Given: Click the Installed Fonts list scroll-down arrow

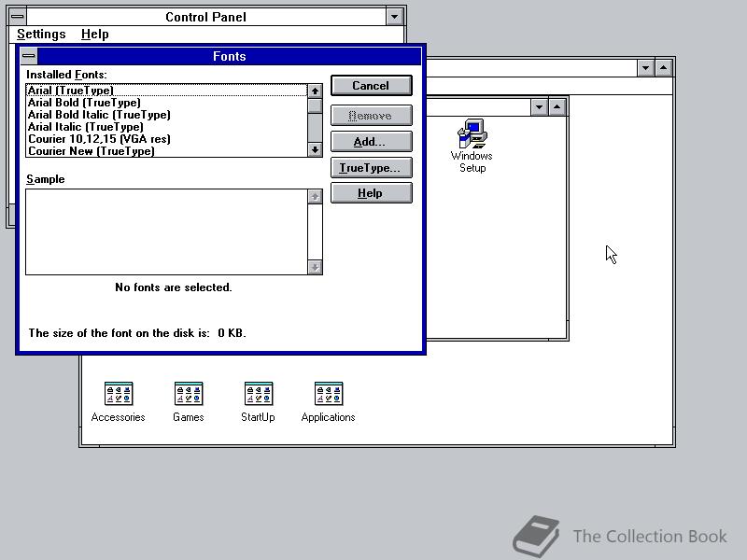Looking at the screenshot, I should (x=315, y=150).
